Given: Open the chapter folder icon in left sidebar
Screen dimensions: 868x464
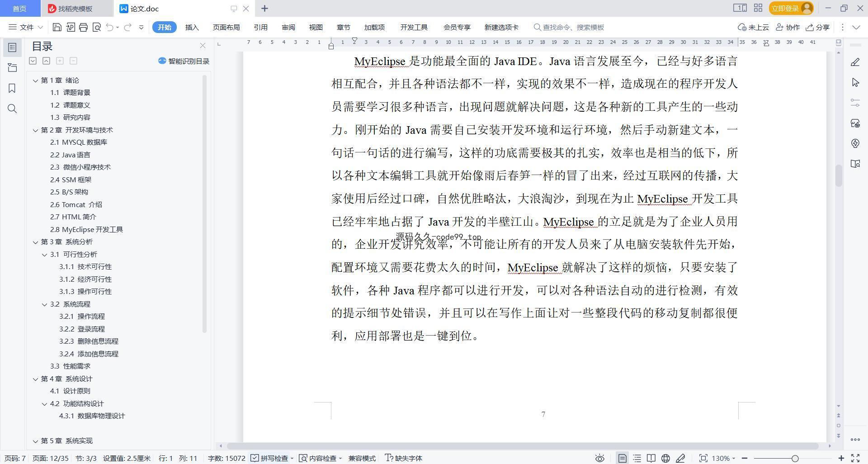Looking at the screenshot, I should (x=12, y=68).
